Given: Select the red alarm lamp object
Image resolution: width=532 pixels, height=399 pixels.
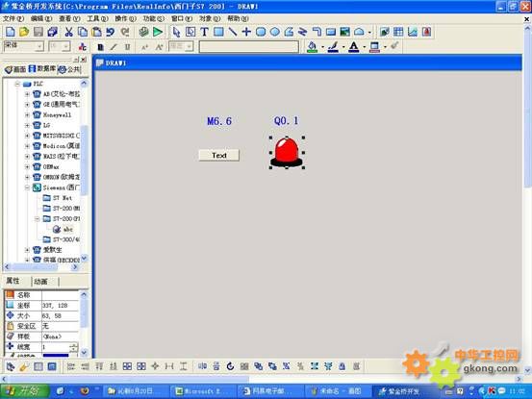Looking at the screenshot, I should [287, 152].
